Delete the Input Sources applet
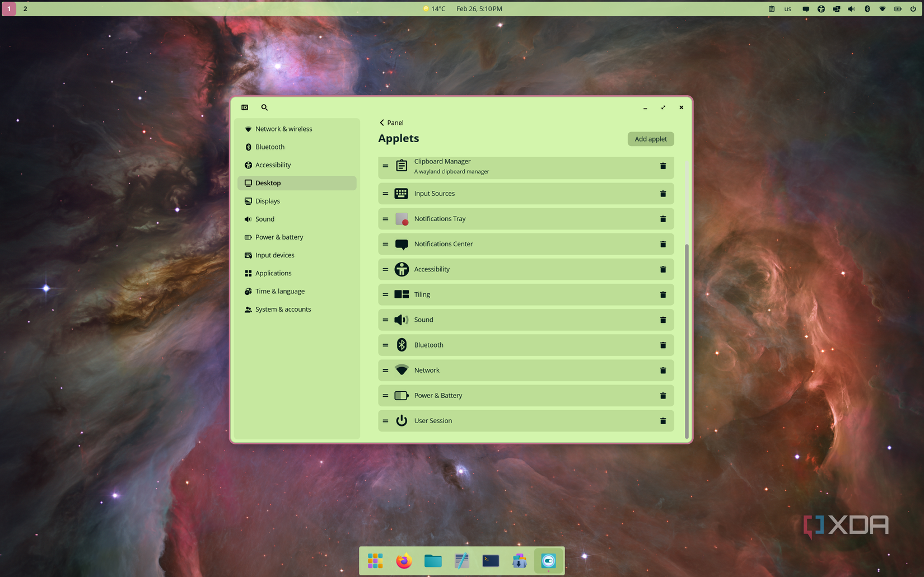924x577 pixels. click(662, 194)
